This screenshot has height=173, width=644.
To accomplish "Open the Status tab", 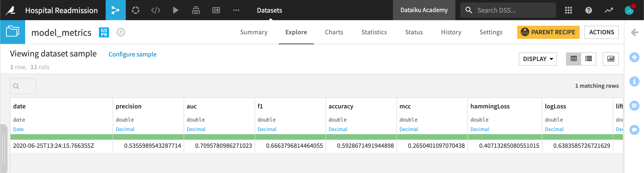I will (414, 32).
